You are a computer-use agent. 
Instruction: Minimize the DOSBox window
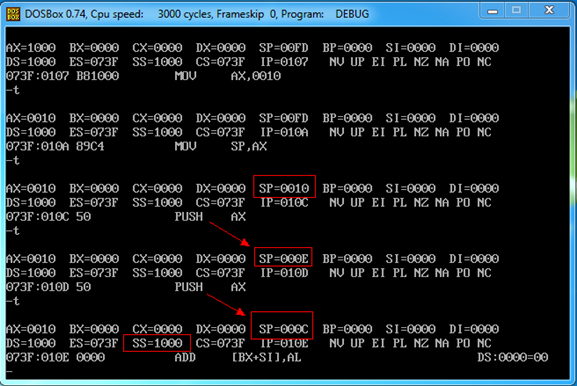pos(492,11)
